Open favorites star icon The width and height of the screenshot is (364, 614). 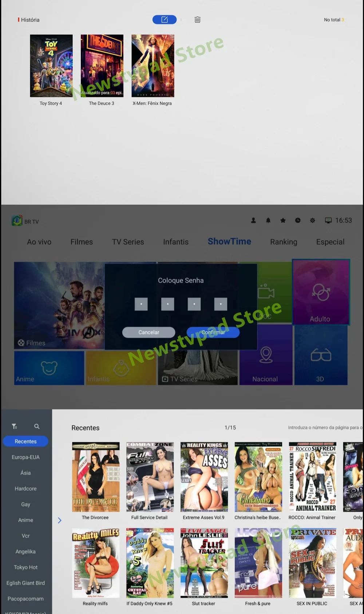click(x=283, y=220)
